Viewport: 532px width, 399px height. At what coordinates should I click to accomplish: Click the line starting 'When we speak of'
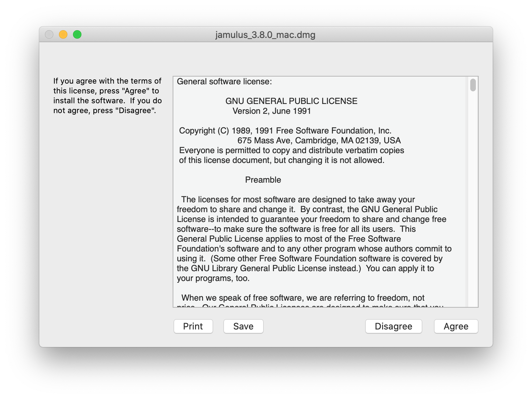[x=302, y=298]
